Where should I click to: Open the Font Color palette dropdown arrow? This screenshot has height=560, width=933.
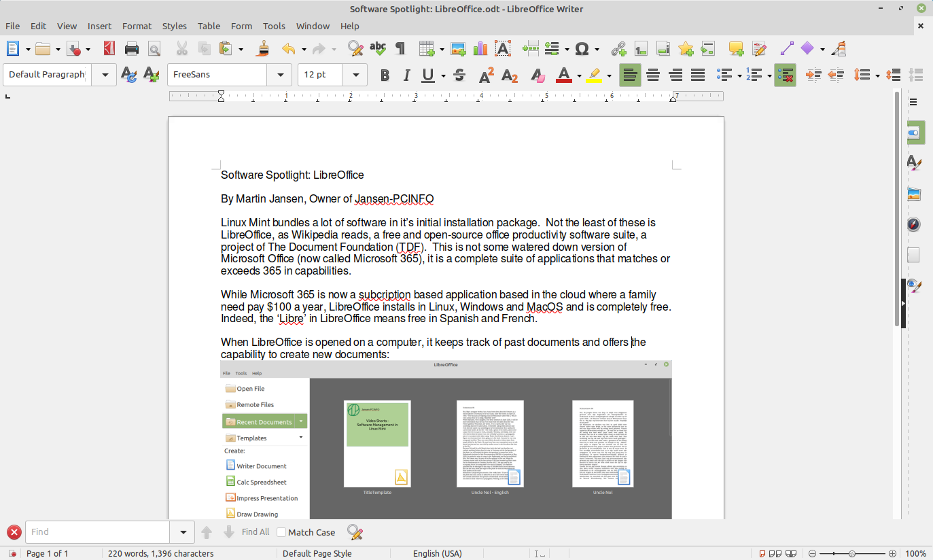579,75
